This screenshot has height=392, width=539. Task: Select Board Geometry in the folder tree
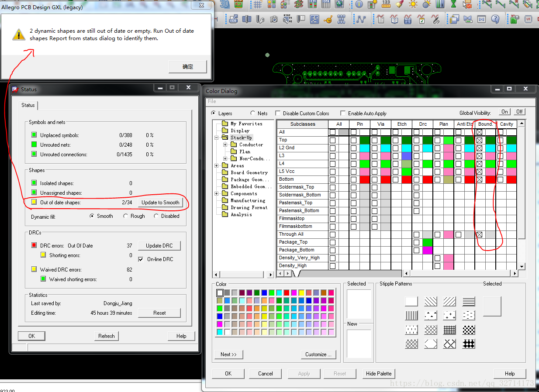pos(249,173)
